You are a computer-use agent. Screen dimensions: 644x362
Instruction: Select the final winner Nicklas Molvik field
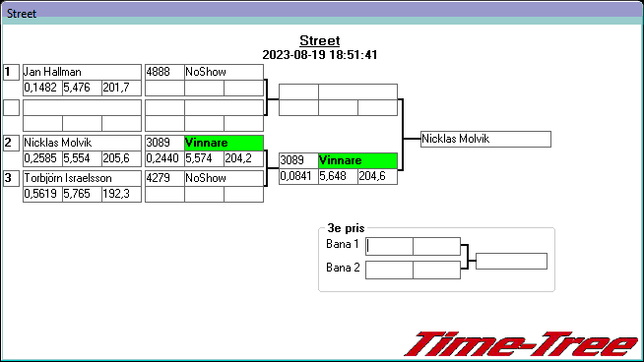(485, 139)
